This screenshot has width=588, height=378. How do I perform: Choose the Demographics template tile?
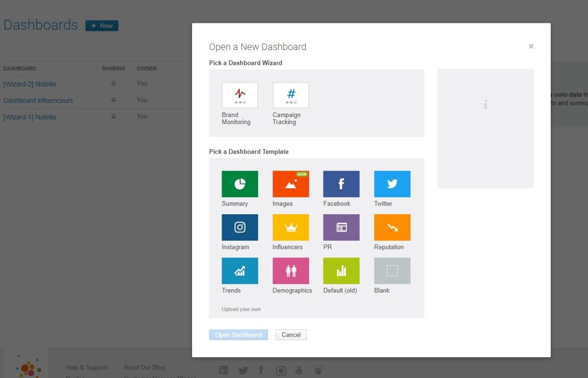pyautogui.click(x=291, y=271)
